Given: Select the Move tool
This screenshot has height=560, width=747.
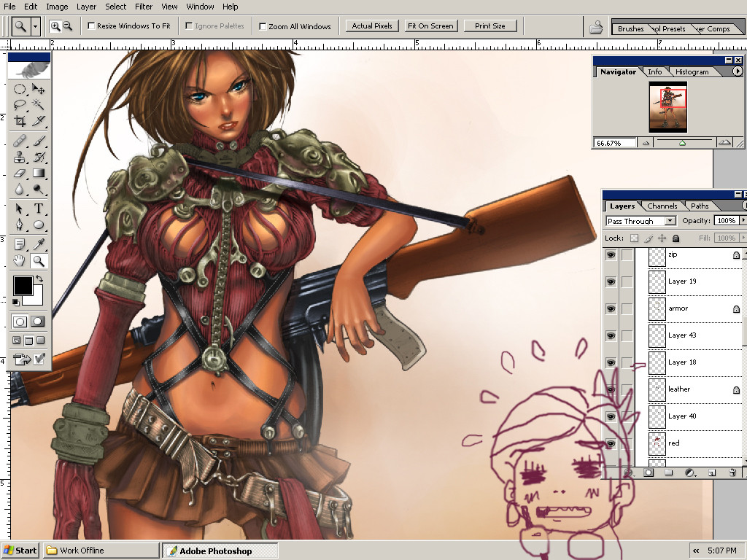Looking at the screenshot, I should 38,89.
